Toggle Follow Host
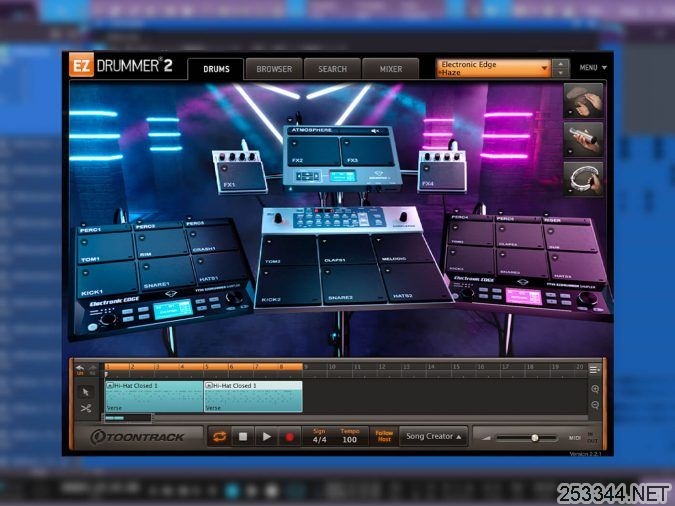675x506 pixels. tap(384, 436)
